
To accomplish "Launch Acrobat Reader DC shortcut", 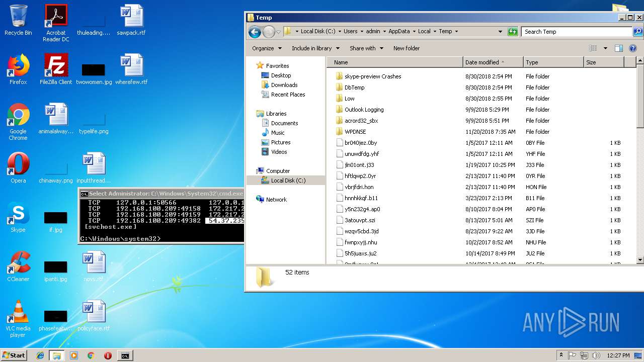I will click(x=56, y=23).
